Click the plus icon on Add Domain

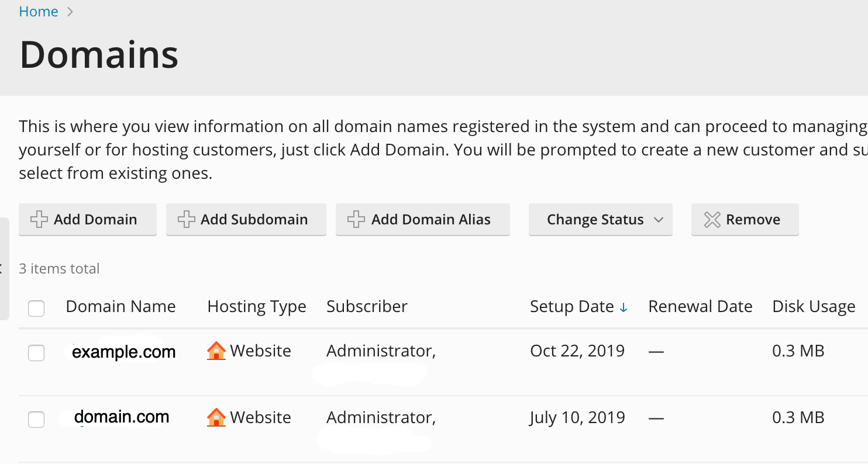pyautogui.click(x=39, y=219)
